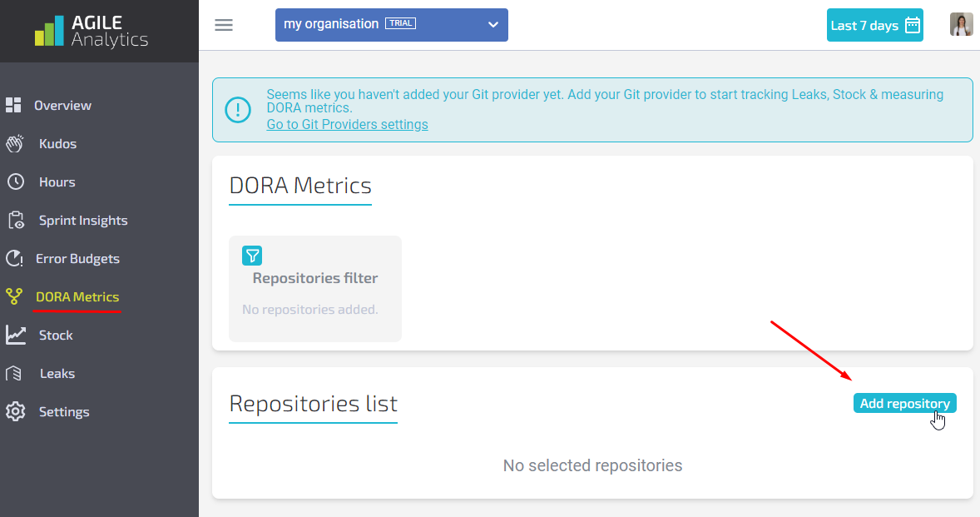
Task: Follow the Go to Git Providers settings link
Action: (347, 125)
